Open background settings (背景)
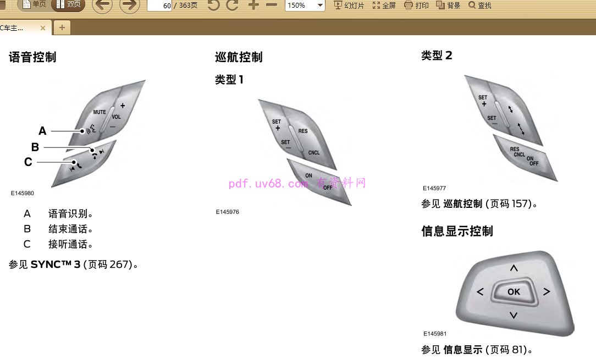 448,5
